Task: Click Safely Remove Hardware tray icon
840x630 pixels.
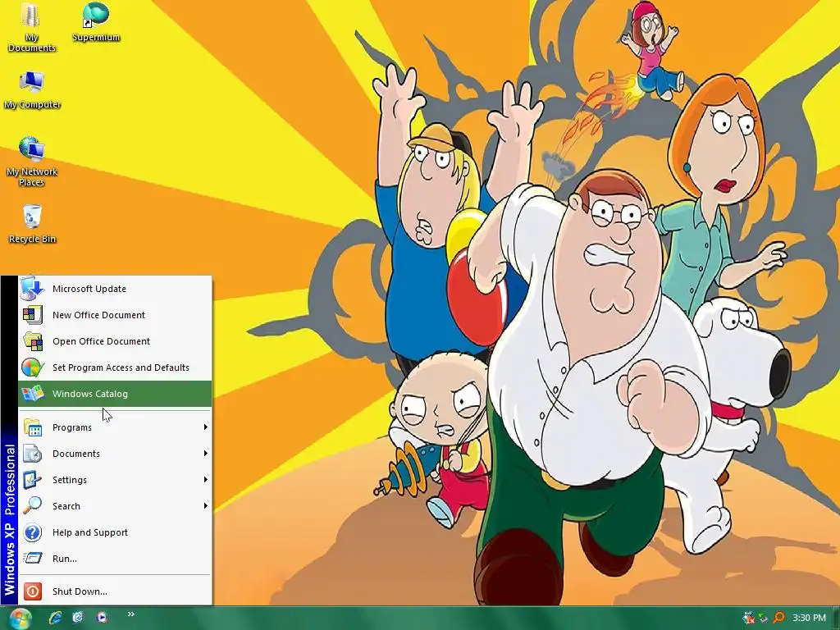Action: point(763,618)
